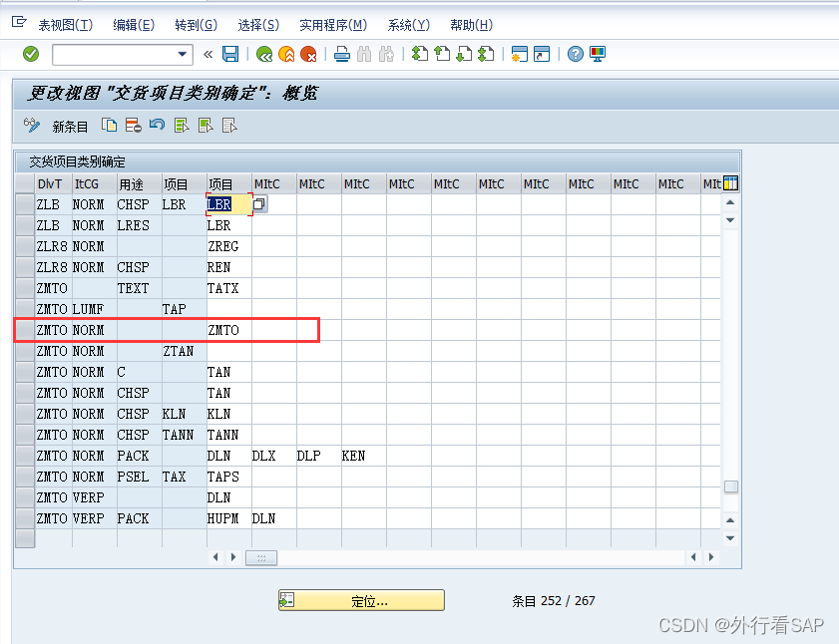
Task: Open Help via the question mark icon
Action: (575, 54)
